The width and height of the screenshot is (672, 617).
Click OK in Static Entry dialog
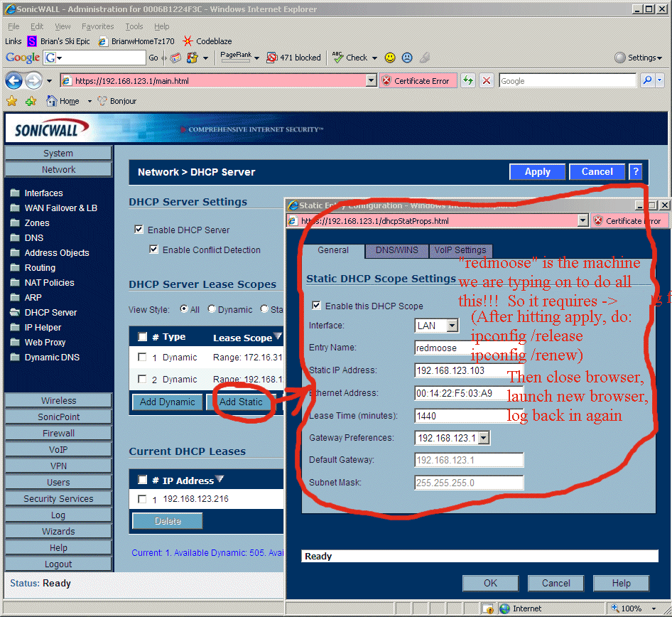click(x=490, y=583)
